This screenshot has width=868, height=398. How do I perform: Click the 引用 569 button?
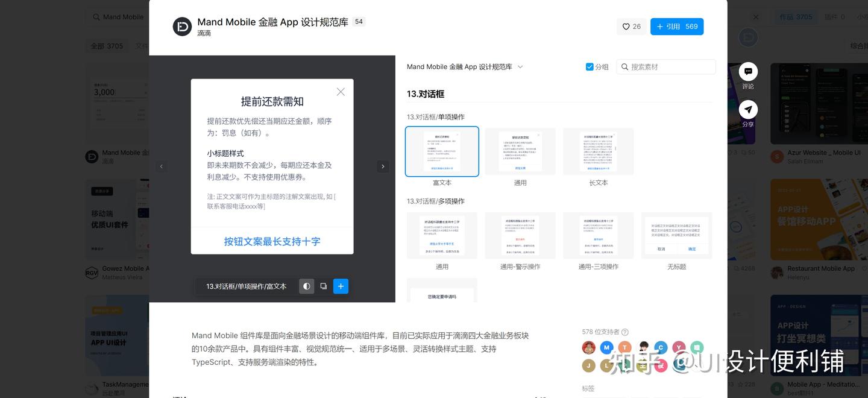[677, 27]
